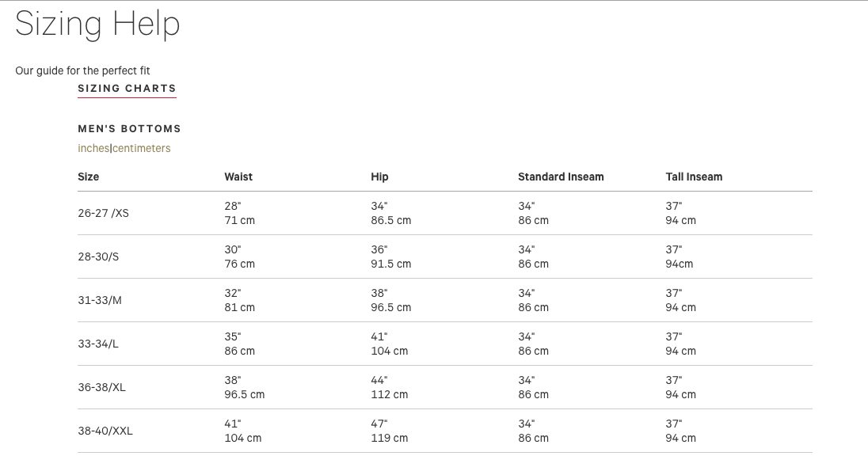Screen dimensions: 868x456
Task: Switch units to centimeters
Action: pyautogui.click(x=142, y=148)
